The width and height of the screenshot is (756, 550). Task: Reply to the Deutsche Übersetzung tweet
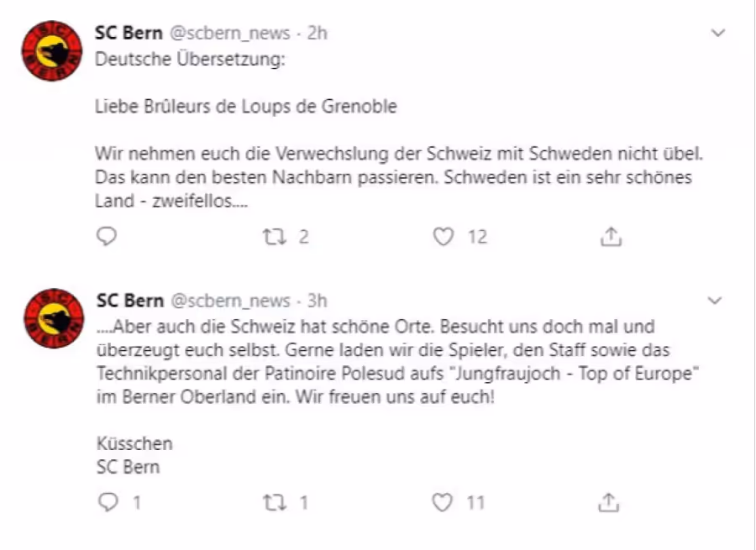107,236
